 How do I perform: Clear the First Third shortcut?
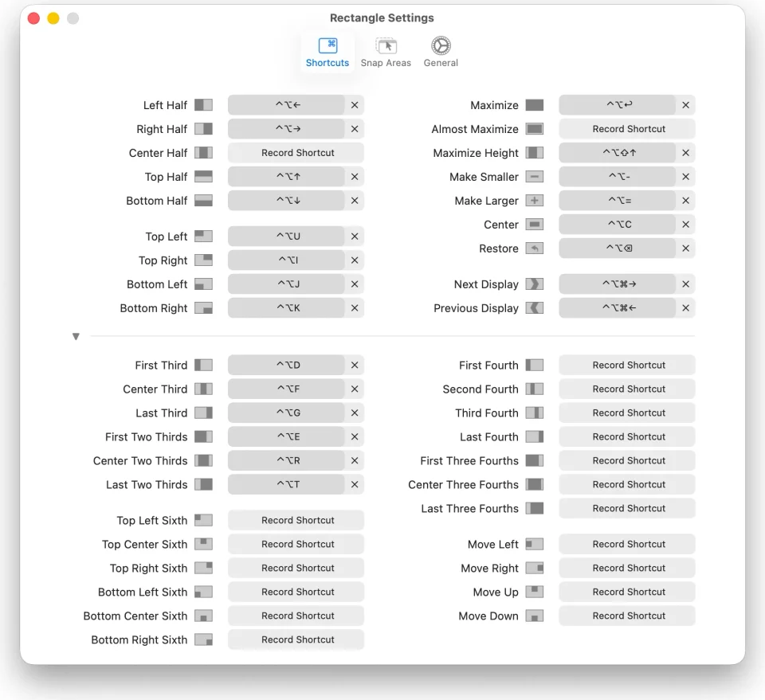click(355, 365)
